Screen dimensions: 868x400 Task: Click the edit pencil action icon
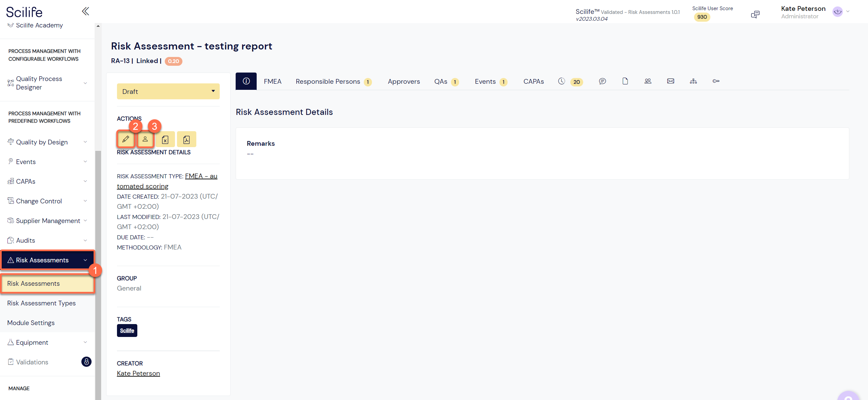click(126, 139)
